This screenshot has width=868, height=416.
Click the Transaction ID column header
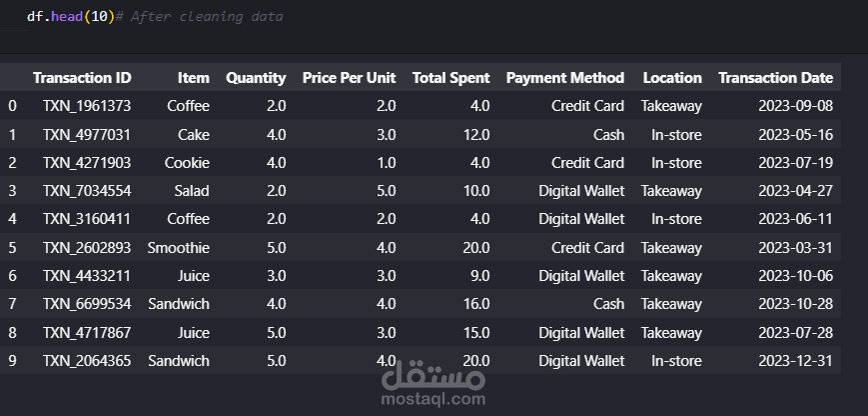click(x=82, y=77)
